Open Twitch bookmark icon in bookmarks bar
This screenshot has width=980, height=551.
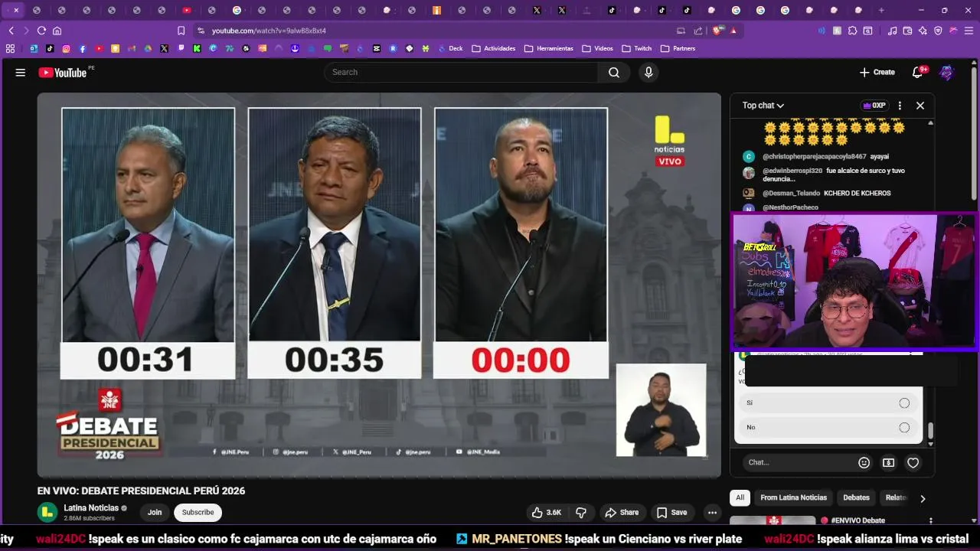(181, 48)
